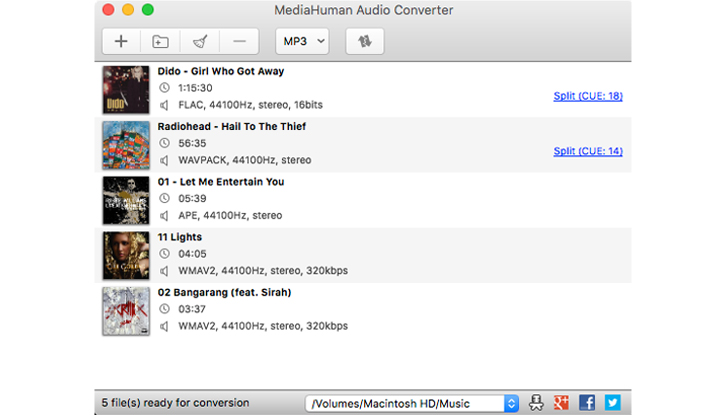Click the Split (CUE: 14) link
This screenshot has height=415, width=728.
588,151
